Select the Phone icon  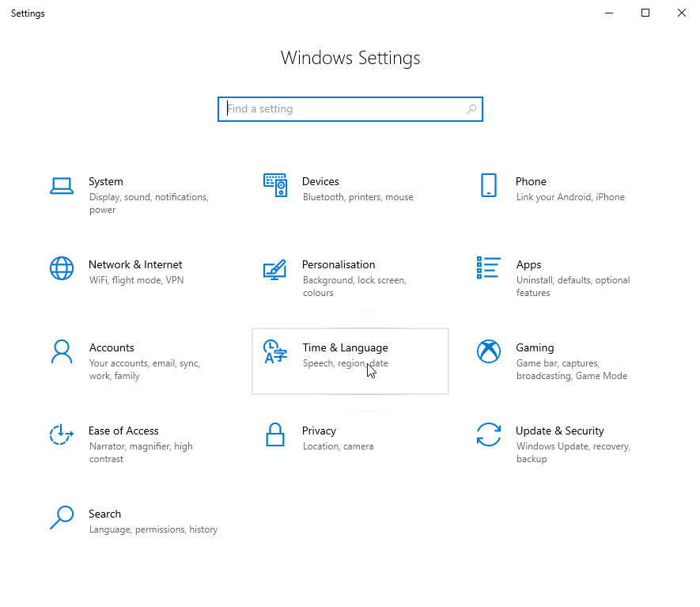pos(489,186)
